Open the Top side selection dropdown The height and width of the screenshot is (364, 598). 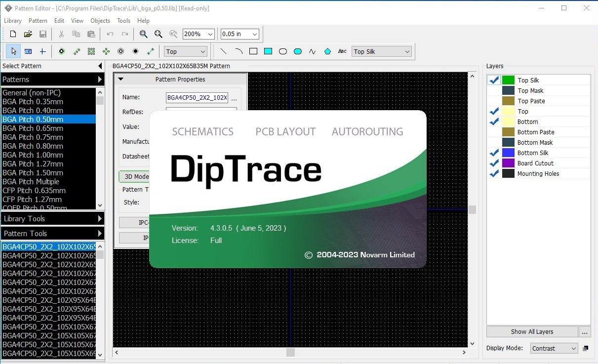186,51
